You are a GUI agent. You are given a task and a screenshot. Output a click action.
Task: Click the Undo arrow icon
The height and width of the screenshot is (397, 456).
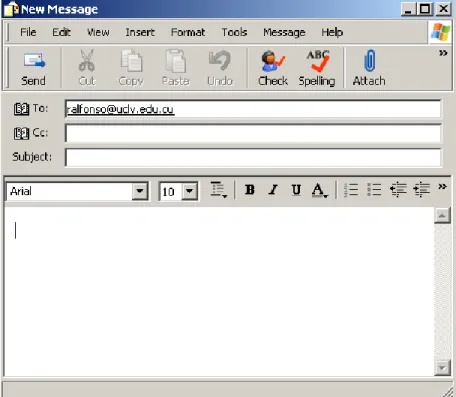(220, 61)
